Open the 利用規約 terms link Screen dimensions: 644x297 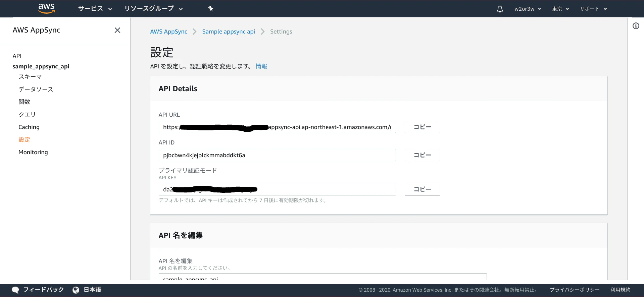pos(620,290)
